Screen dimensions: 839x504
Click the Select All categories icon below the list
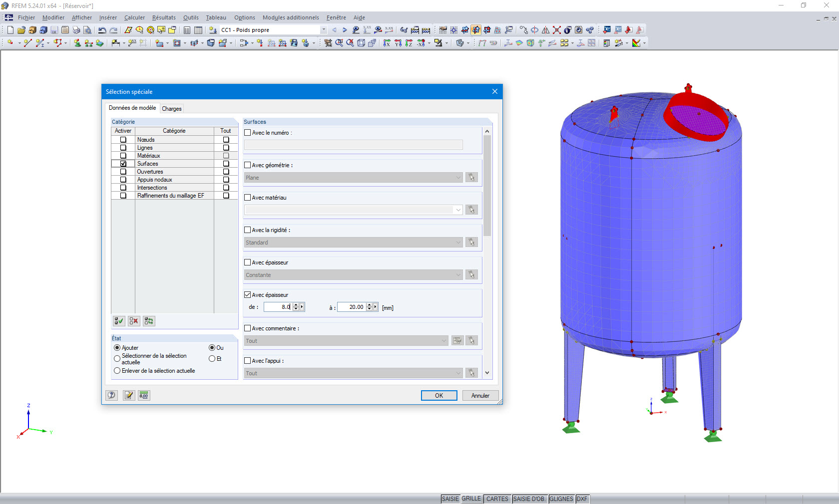[118, 321]
